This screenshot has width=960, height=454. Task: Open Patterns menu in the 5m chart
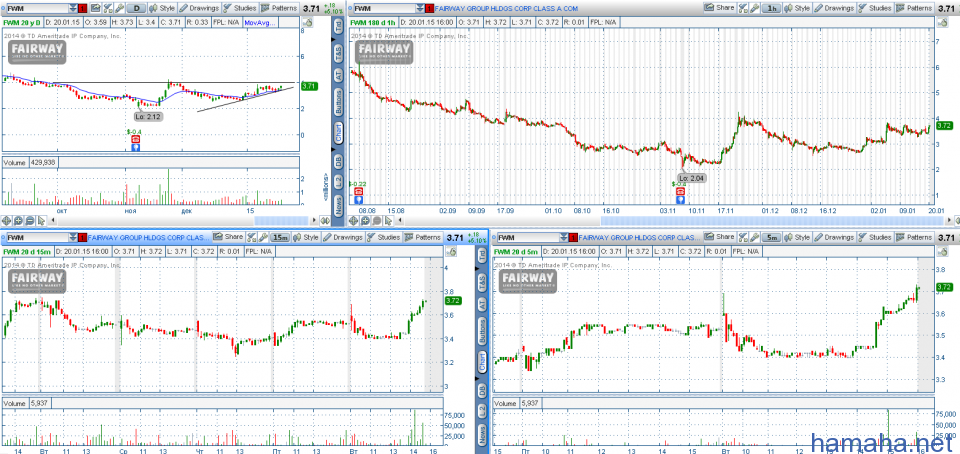pos(914,237)
